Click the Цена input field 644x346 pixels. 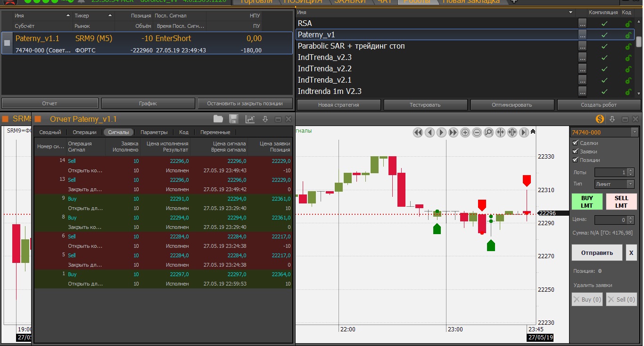point(611,219)
